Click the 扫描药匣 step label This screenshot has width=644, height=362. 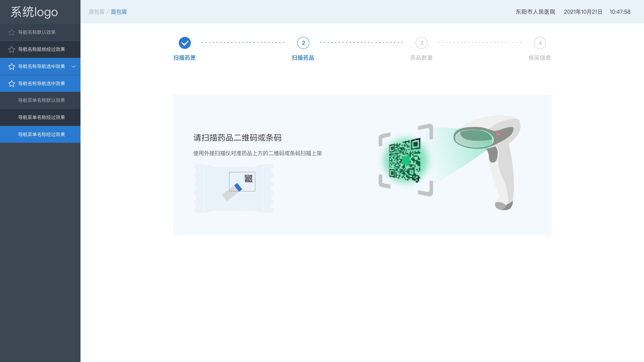click(x=184, y=58)
